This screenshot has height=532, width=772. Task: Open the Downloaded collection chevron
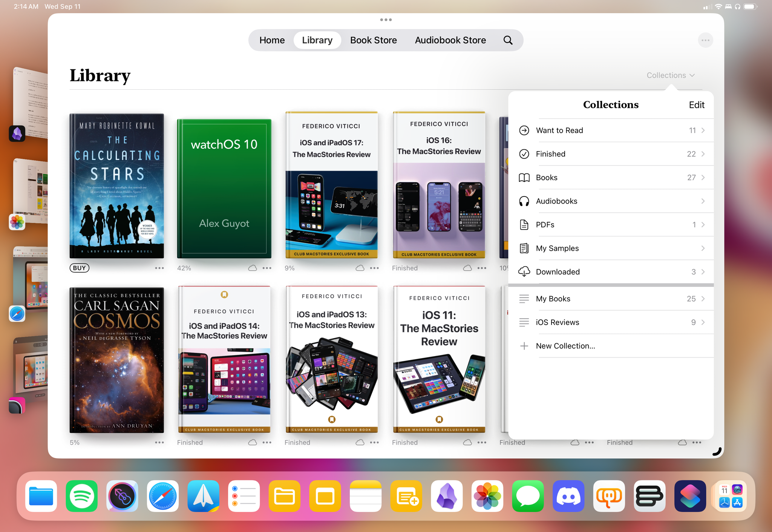(x=703, y=272)
